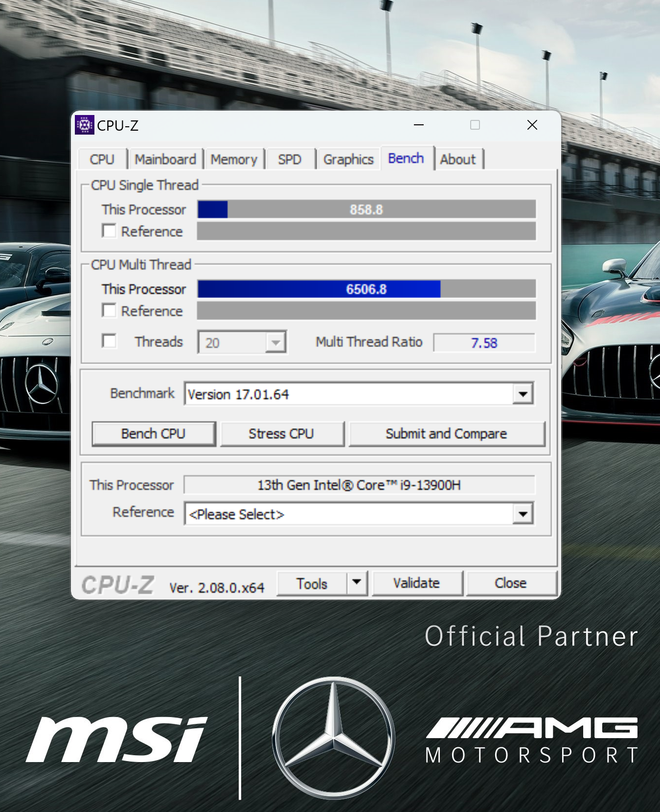Viewport: 660px width, 812px height.
Task: Click the single thread score bar 858.8
Action: pos(366,209)
